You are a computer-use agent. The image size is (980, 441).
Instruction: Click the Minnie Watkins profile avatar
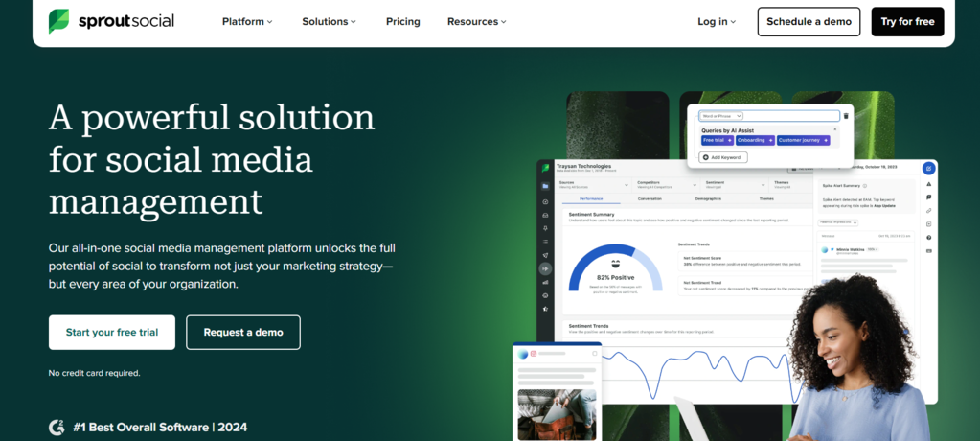coord(825,249)
